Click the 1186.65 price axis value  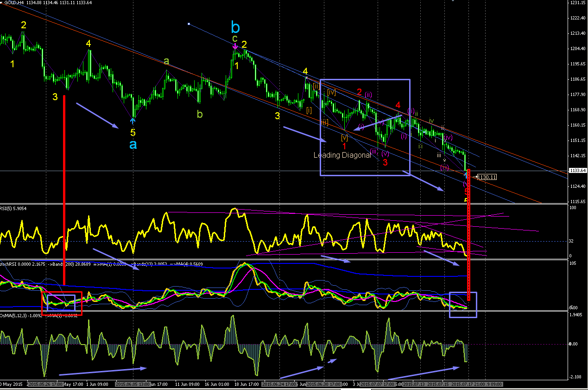pos(577,79)
